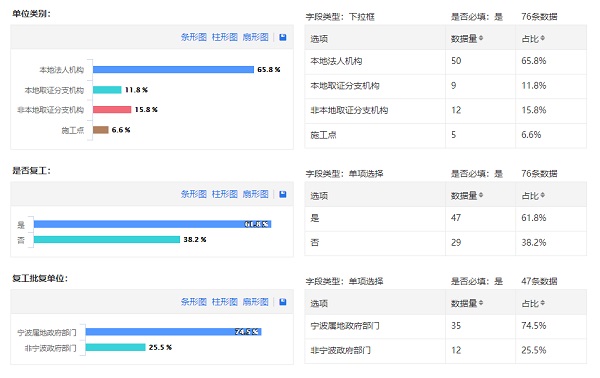Show 是否复工 as 扇形图
Screen dimensions: 600x378
pyautogui.click(x=256, y=194)
